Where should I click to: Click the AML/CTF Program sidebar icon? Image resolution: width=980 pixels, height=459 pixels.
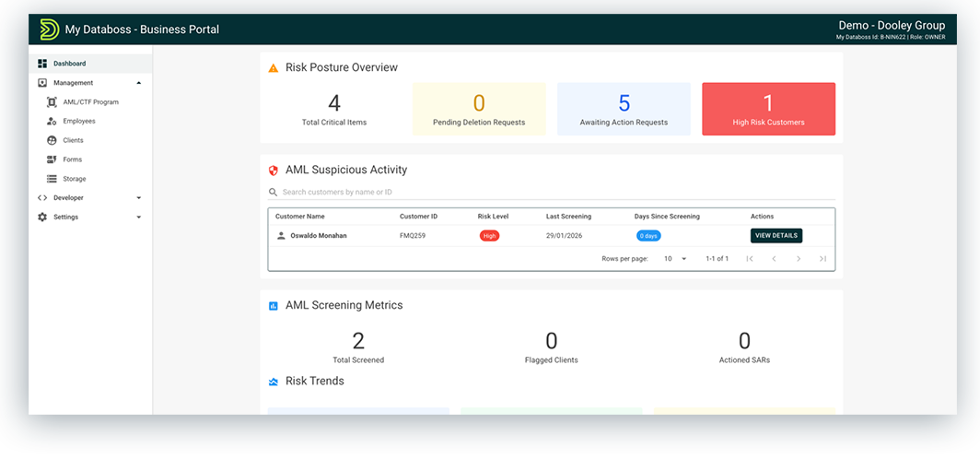tap(52, 102)
